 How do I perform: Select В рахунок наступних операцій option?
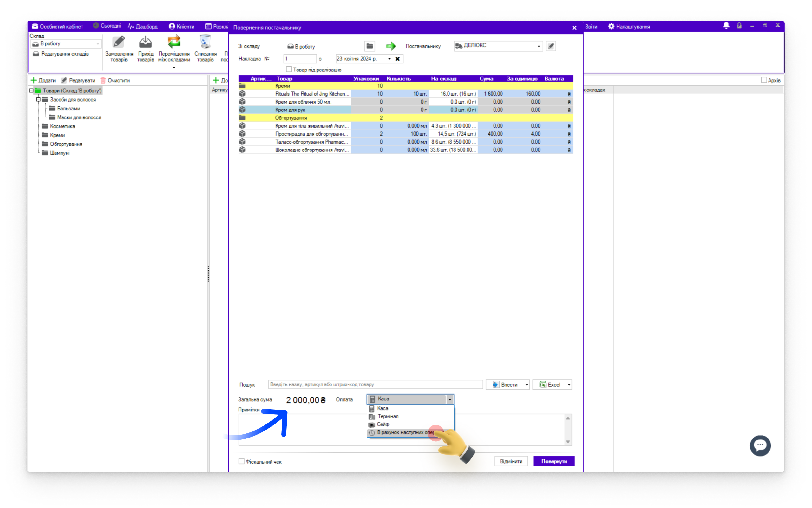pyautogui.click(x=410, y=433)
